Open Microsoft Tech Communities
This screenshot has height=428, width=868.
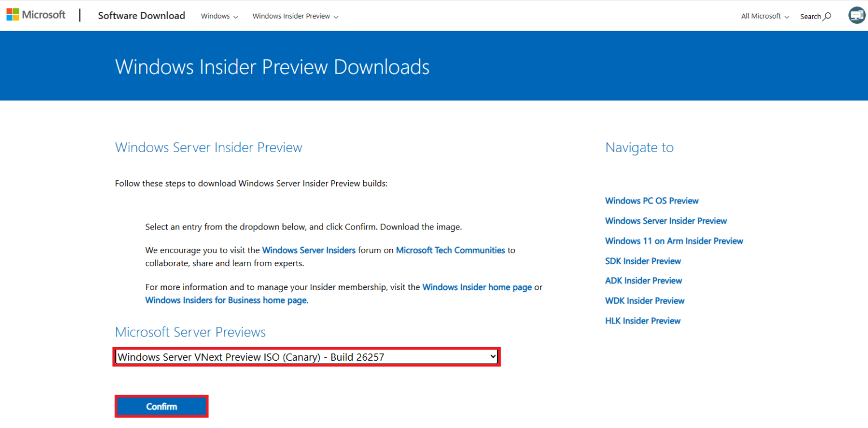(450, 250)
